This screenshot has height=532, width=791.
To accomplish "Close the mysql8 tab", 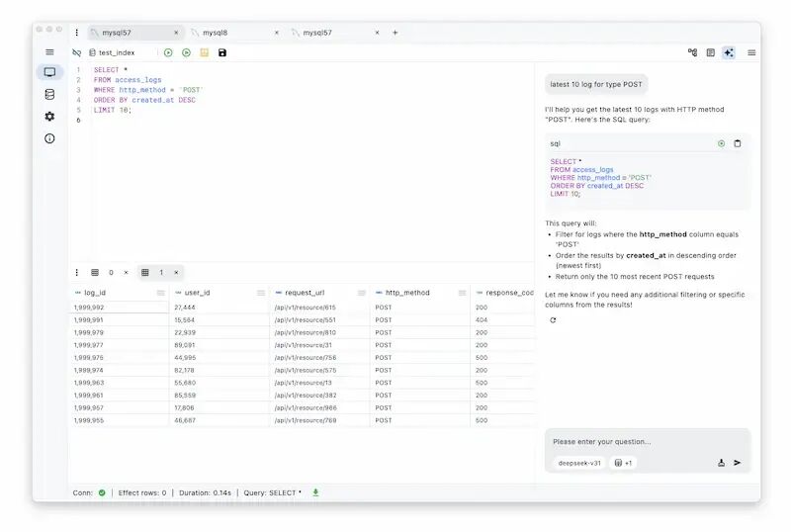I will point(277,33).
